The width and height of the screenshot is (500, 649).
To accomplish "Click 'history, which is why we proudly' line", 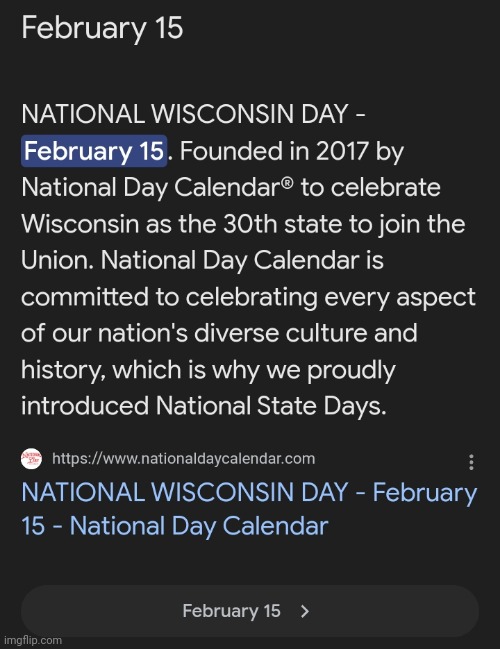I will (x=208, y=370).
